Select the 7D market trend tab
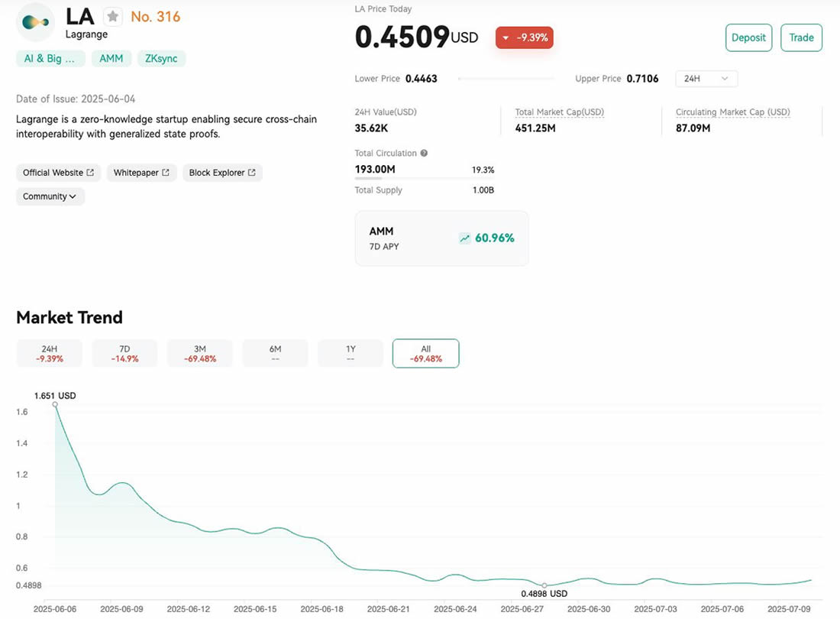The image size is (840, 619). (x=124, y=353)
